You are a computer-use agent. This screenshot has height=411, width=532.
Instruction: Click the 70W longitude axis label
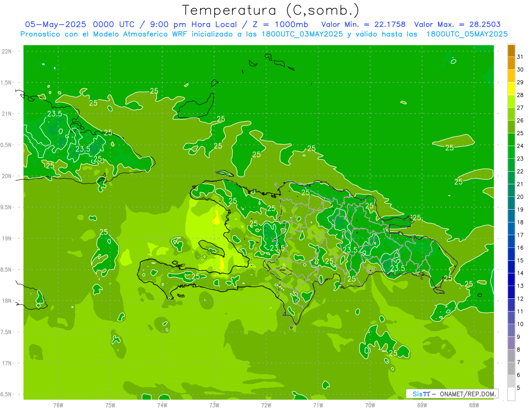pyautogui.click(x=370, y=405)
